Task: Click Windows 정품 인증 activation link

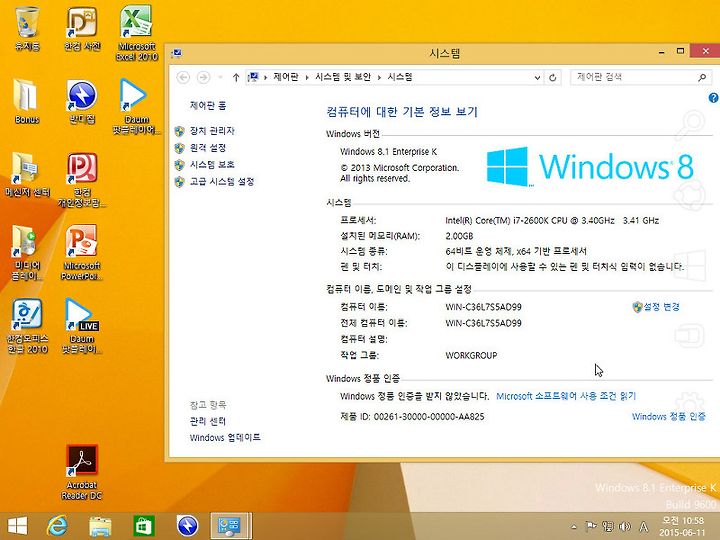Action: point(669,416)
